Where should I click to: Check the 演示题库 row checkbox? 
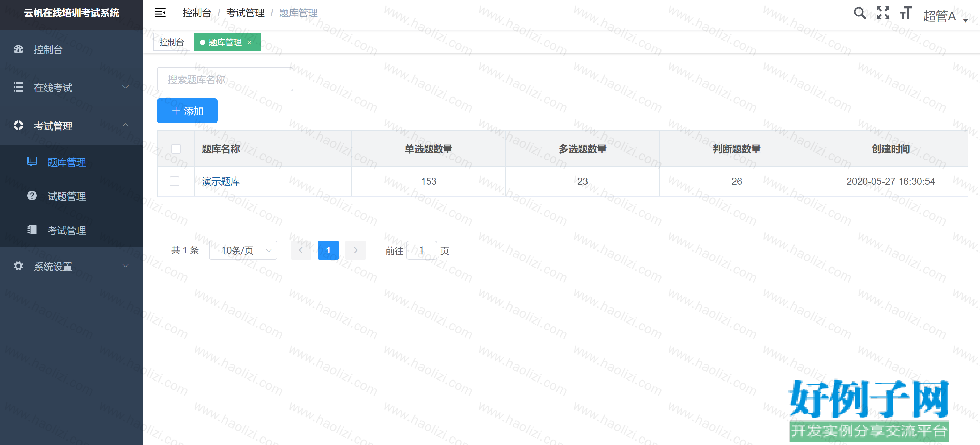[x=175, y=181]
